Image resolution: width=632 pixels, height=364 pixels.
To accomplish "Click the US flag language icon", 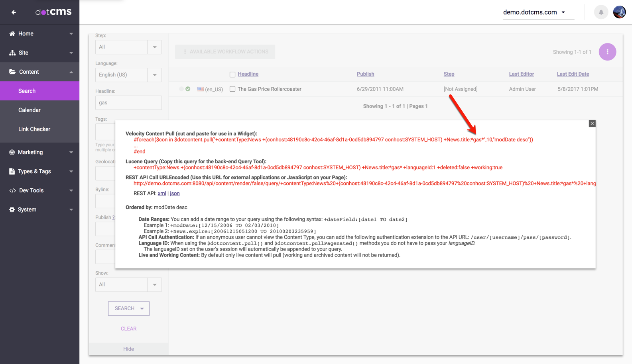I will (201, 89).
